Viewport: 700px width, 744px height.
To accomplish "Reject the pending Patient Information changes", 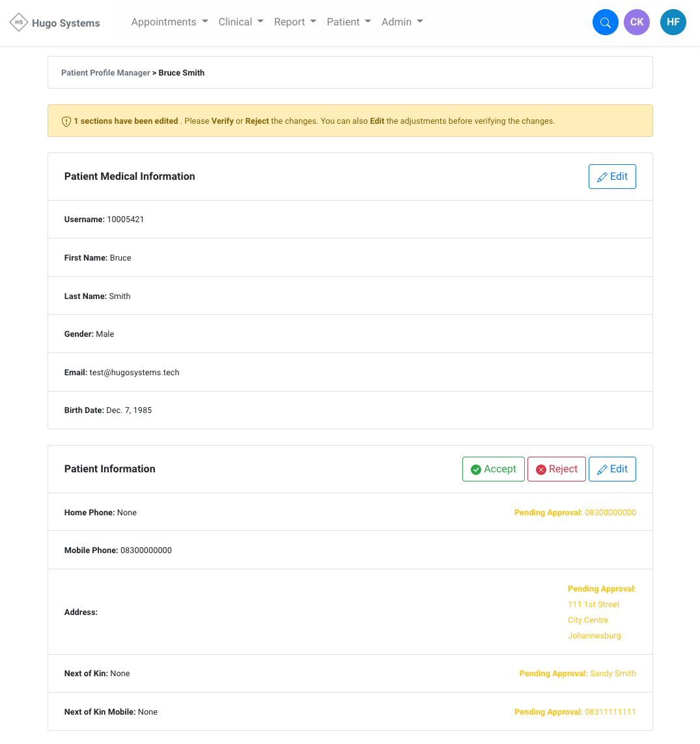I will coord(556,469).
